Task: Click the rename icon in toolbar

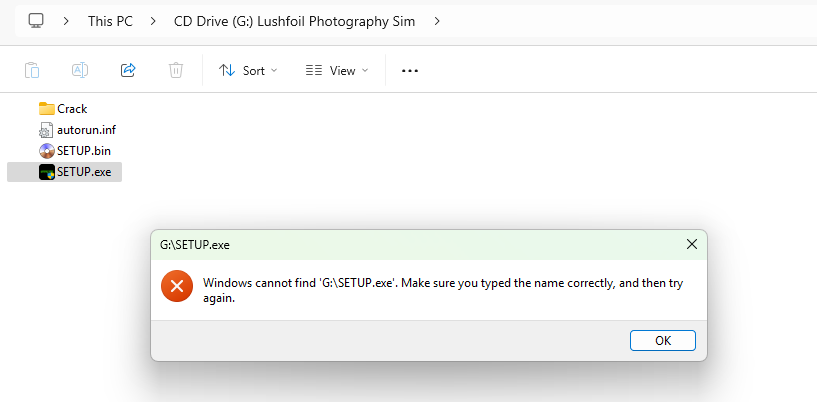Action: 80,70
